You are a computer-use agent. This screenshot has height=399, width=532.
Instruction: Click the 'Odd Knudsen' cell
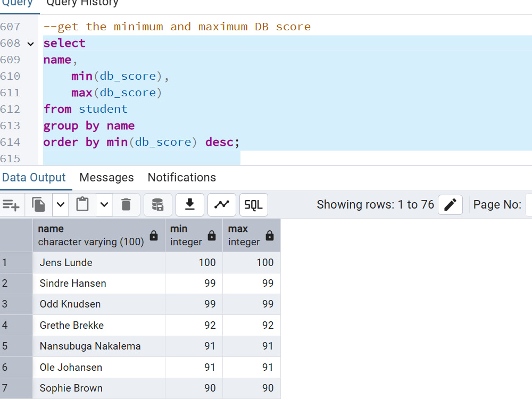tap(99, 304)
